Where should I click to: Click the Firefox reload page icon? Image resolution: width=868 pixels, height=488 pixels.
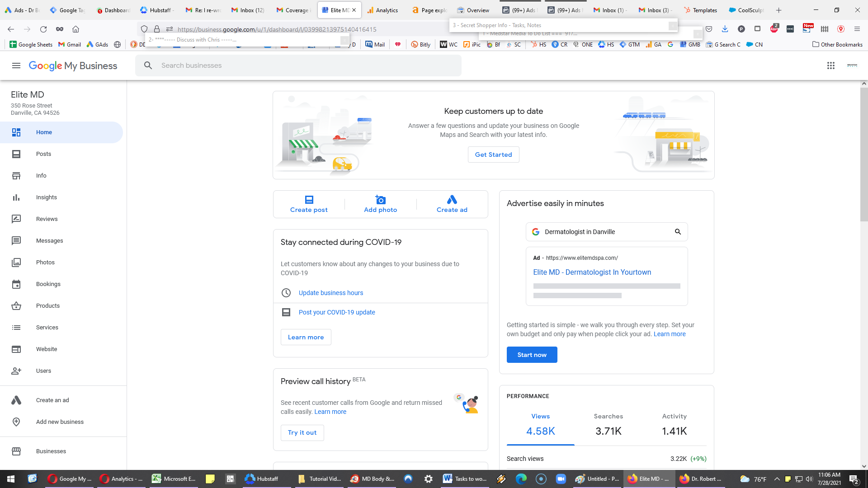(x=43, y=29)
